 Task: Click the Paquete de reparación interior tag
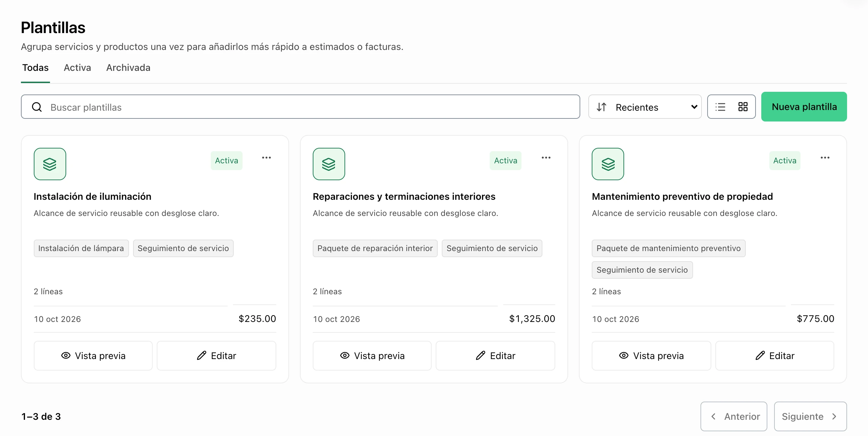click(x=375, y=248)
